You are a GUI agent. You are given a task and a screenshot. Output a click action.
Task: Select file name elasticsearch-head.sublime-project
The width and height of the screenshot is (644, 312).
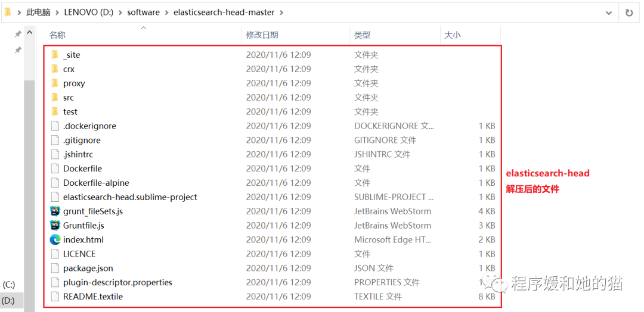coord(130,197)
